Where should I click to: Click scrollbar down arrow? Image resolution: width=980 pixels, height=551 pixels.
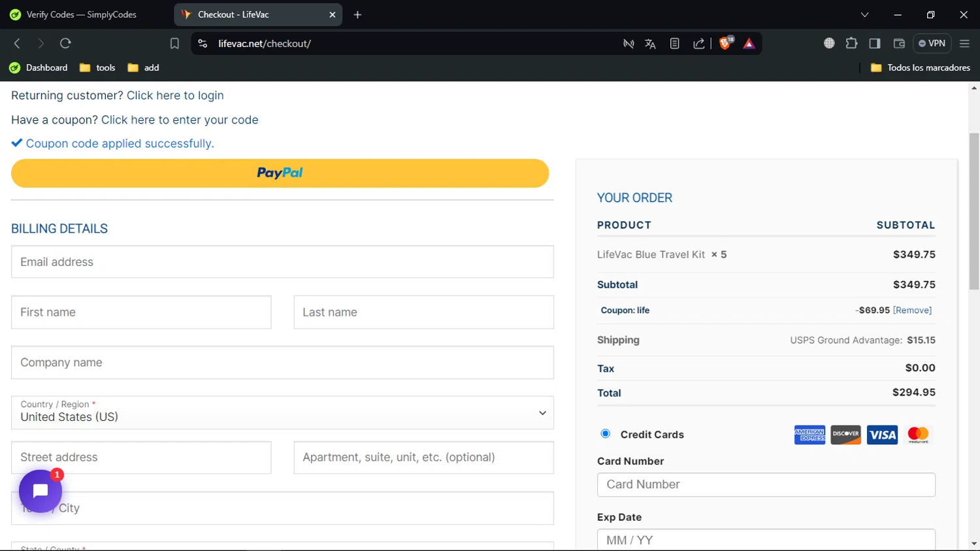974,544
